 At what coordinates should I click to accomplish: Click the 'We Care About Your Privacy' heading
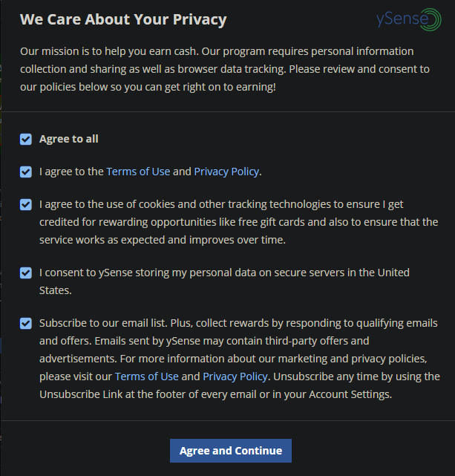[123, 19]
